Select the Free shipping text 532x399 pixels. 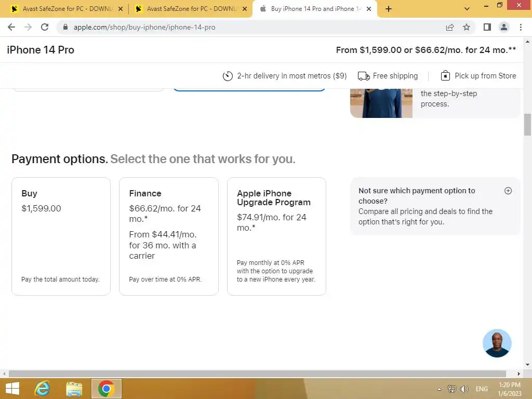(395, 76)
